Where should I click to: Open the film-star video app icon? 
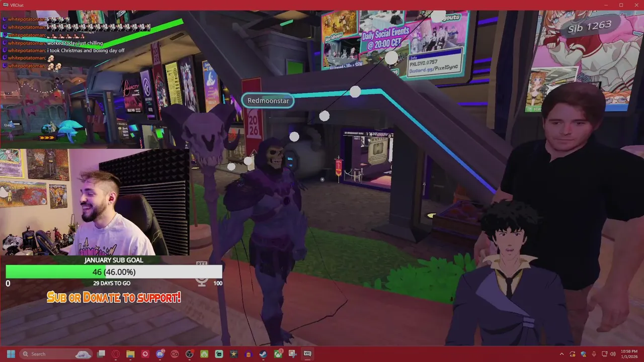pos(234,354)
